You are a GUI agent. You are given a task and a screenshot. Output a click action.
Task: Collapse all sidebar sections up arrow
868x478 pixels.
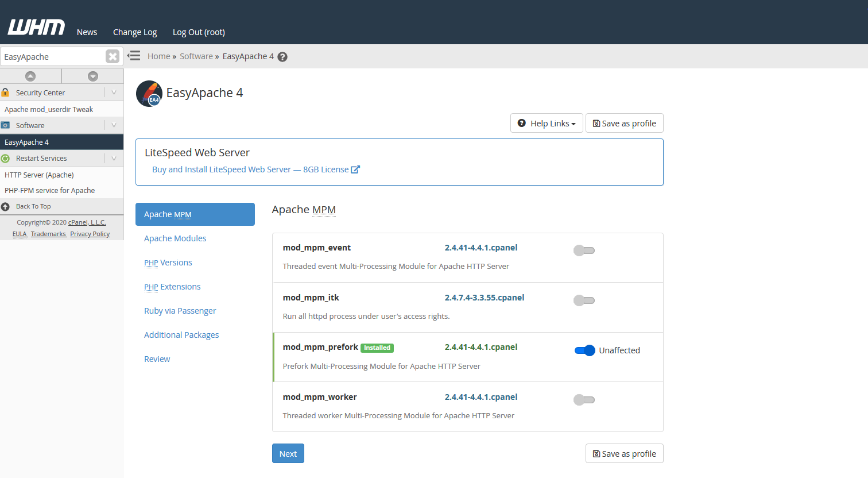click(x=30, y=76)
